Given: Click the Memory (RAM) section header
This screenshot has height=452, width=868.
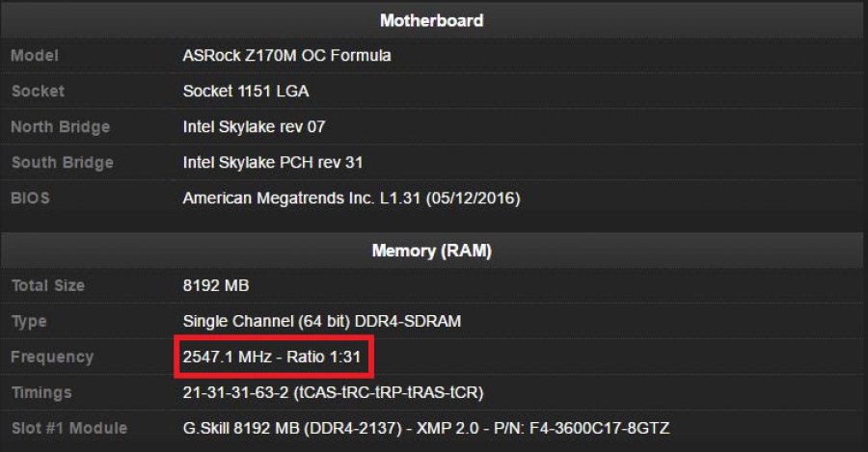Looking at the screenshot, I should [431, 251].
